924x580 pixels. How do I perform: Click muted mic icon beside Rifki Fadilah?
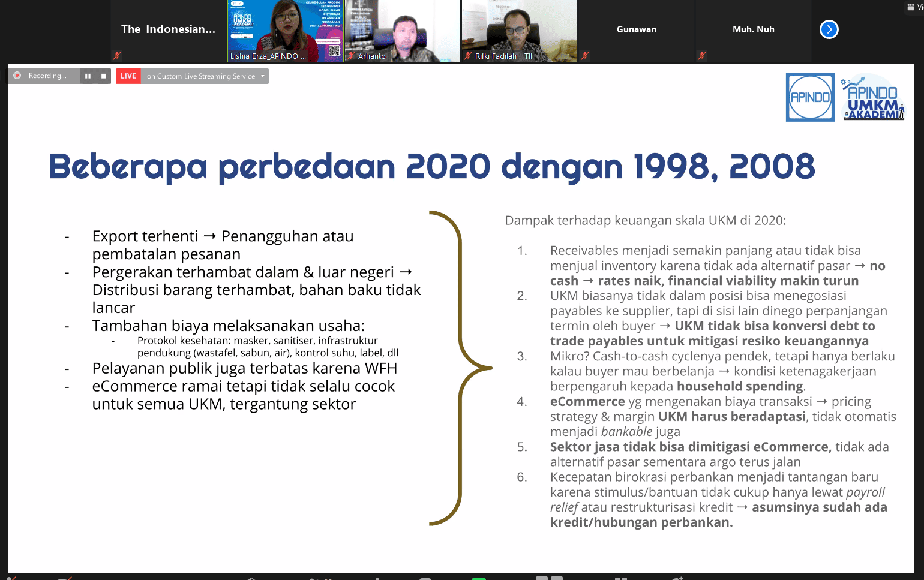pos(468,56)
